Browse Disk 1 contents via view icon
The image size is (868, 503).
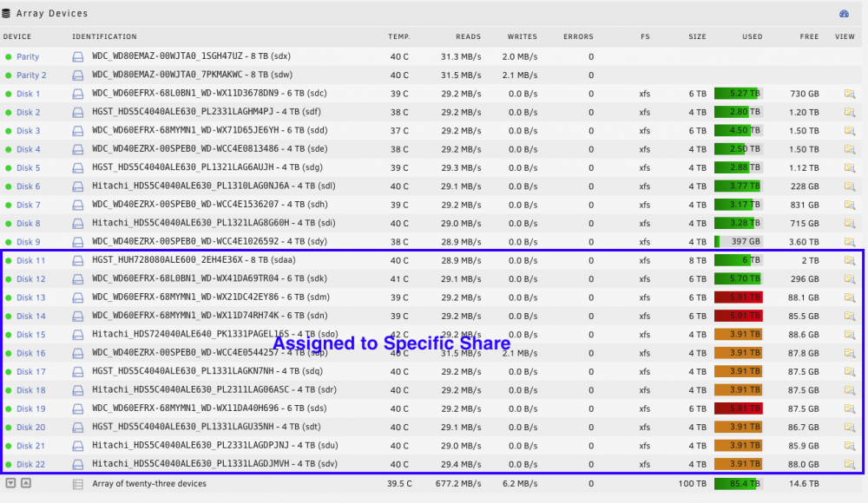coord(849,94)
